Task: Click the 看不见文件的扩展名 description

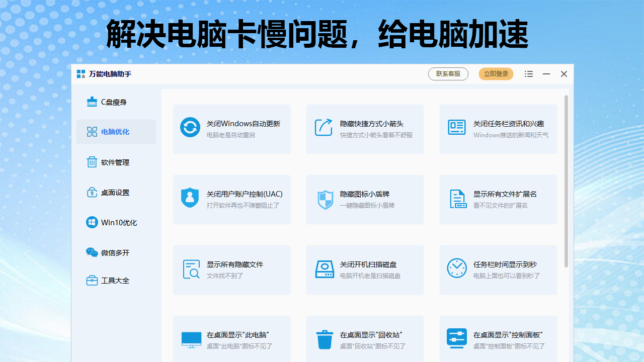Action: (501, 206)
